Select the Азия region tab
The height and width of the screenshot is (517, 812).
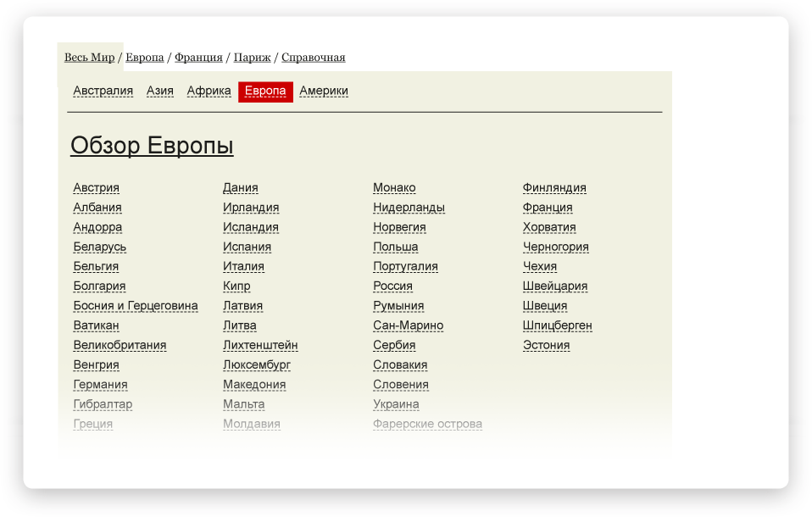tap(159, 92)
